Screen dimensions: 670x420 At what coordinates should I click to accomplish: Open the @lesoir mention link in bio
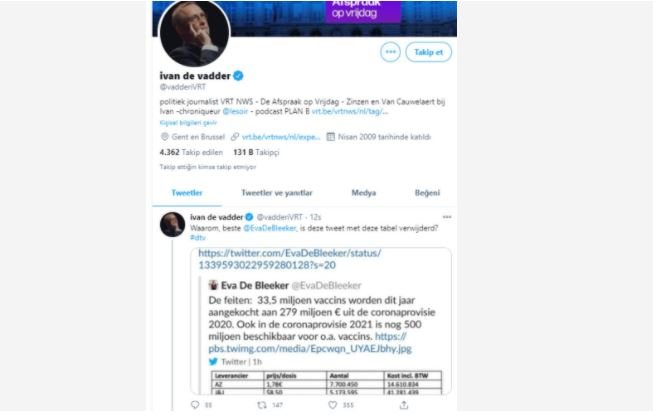[x=235, y=112]
